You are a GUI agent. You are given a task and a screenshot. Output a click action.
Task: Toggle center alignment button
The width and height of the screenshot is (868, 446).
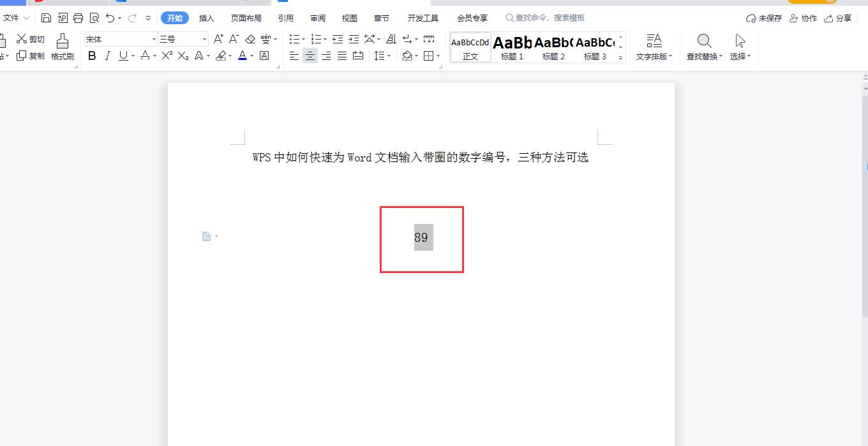(310, 56)
